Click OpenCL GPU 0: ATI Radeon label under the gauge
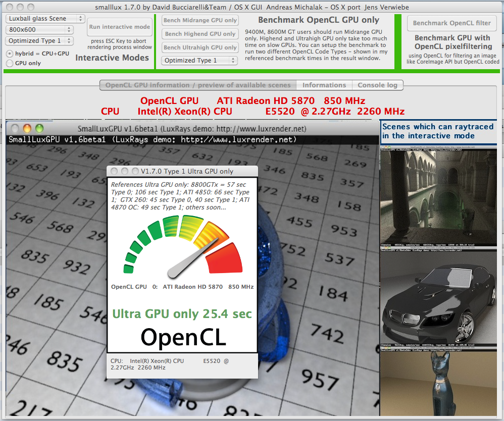504x421 pixels. (x=182, y=287)
